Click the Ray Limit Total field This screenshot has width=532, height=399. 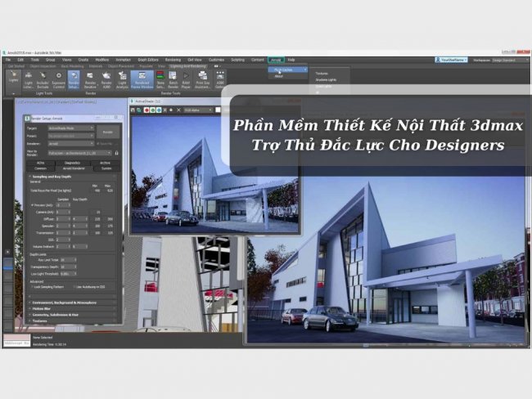pyautogui.click(x=68, y=260)
